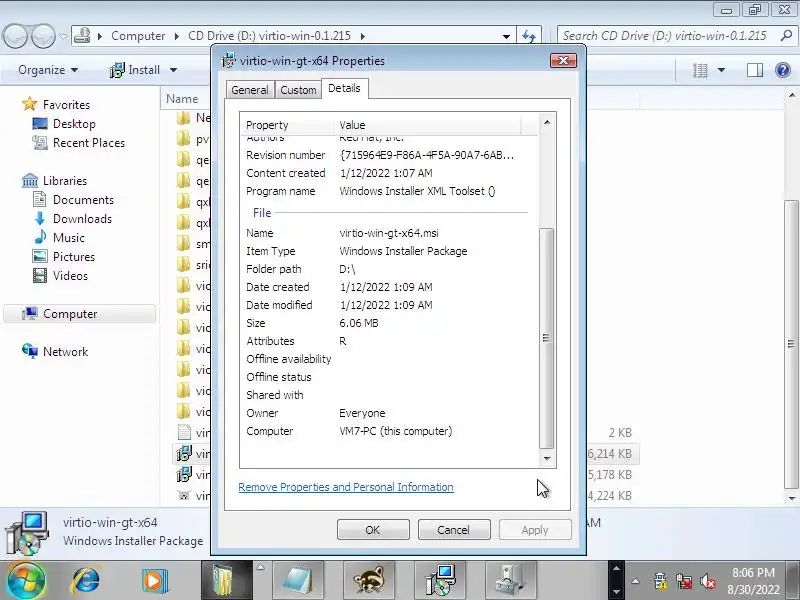Click Remove Properties and Personal Information link
The image size is (800, 600).
(x=346, y=487)
